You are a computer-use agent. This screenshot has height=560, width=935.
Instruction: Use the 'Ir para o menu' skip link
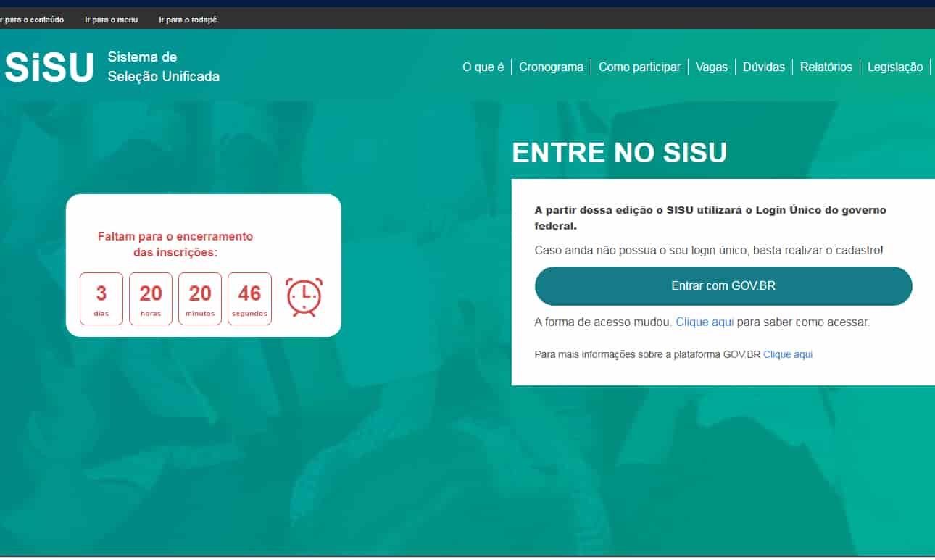111,20
